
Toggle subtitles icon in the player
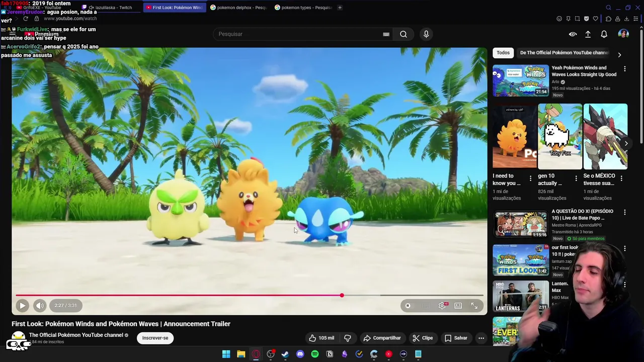tap(426, 306)
